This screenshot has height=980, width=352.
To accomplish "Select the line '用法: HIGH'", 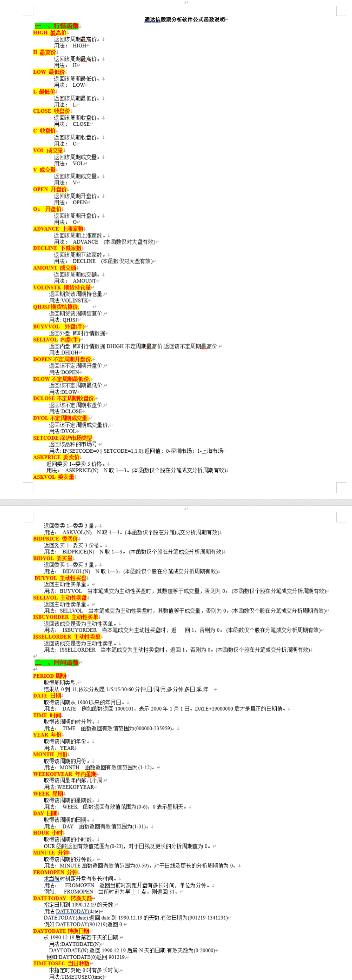I will tap(70, 46).
